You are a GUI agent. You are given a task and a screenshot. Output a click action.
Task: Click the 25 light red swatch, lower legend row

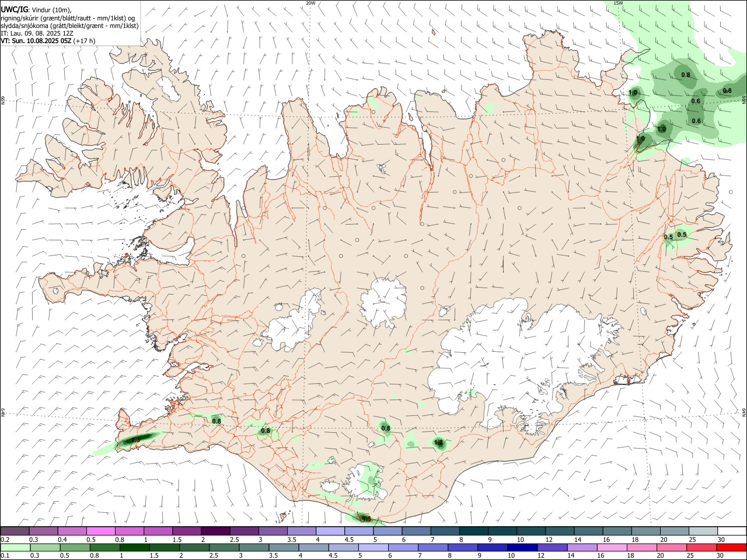tap(700, 547)
